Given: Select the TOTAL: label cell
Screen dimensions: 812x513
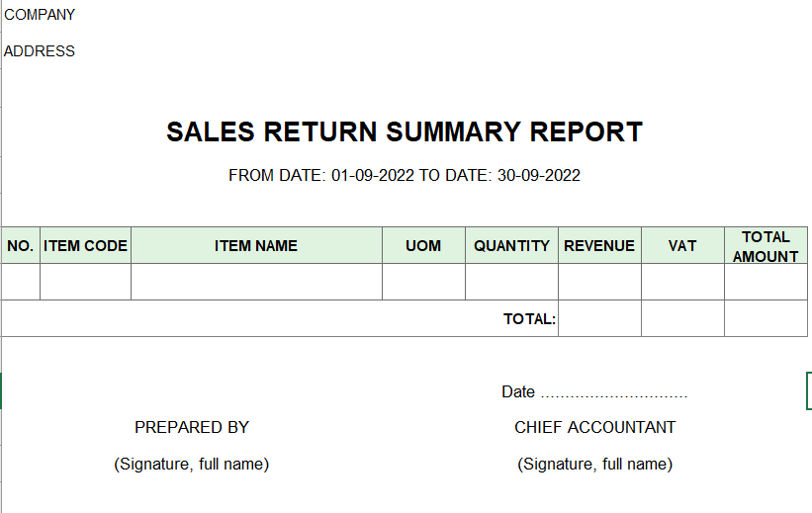Looking at the screenshot, I should (280, 318).
